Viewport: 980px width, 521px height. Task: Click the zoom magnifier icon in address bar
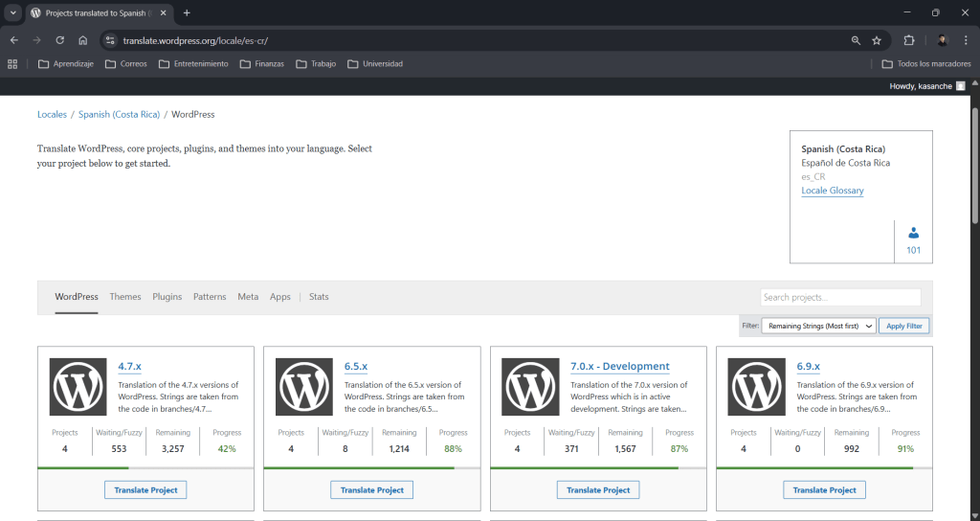pos(856,40)
